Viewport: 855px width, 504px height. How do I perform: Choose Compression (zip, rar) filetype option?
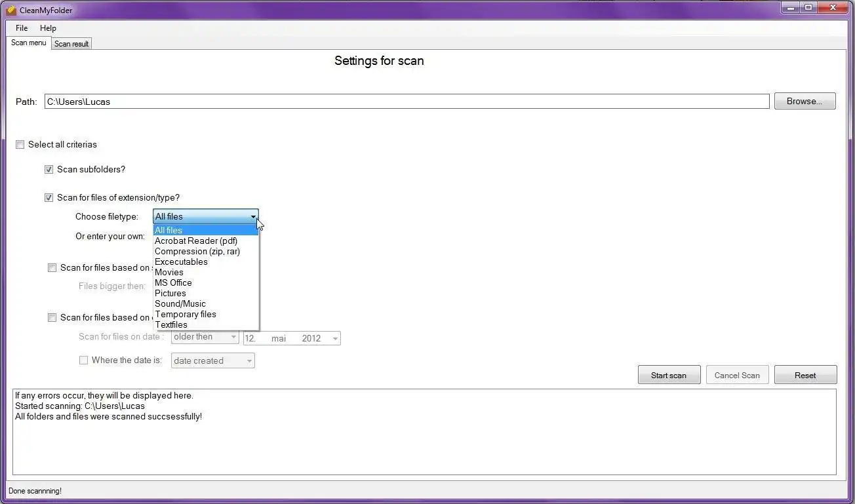click(206, 251)
